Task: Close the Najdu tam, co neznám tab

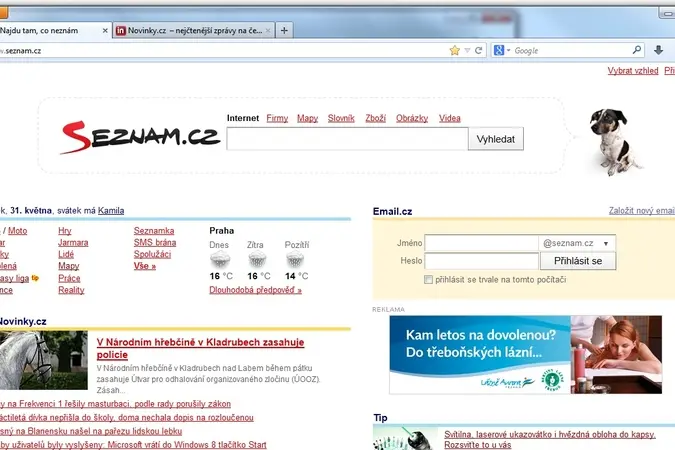Action: tap(105, 31)
